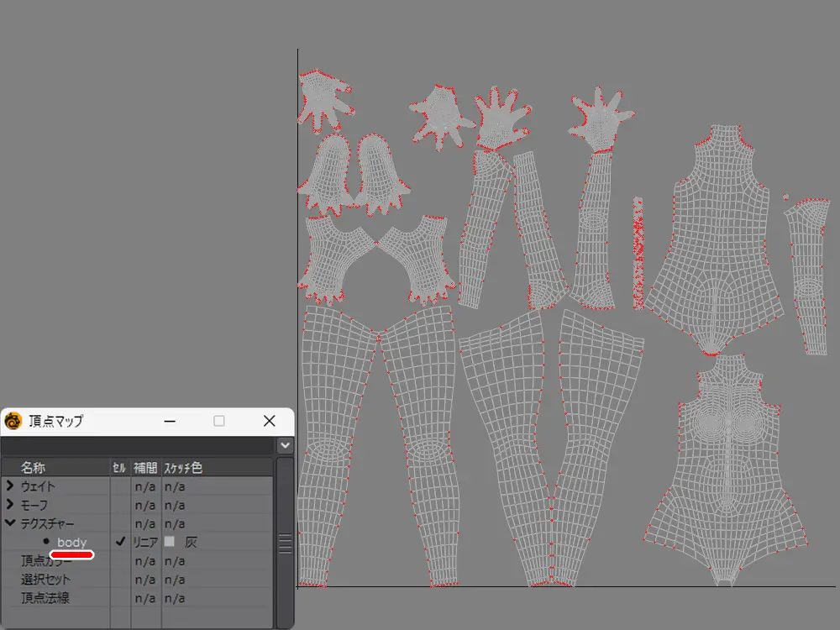Click the LightWave icon in the title bar
The width and height of the screenshot is (840, 630).
(x=13, y=421)
